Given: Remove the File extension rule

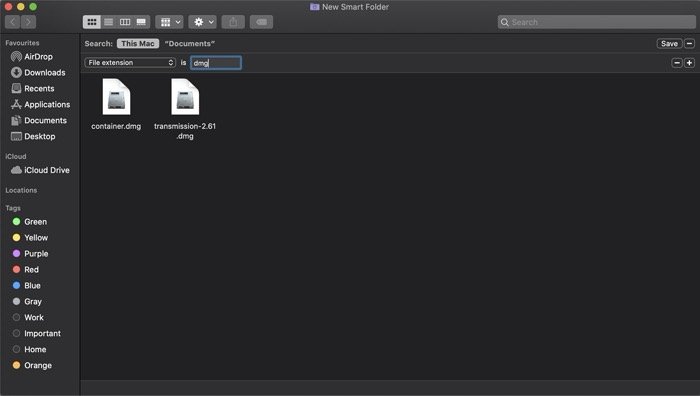Looking at the screenshot, I should [x=677, y=63].
